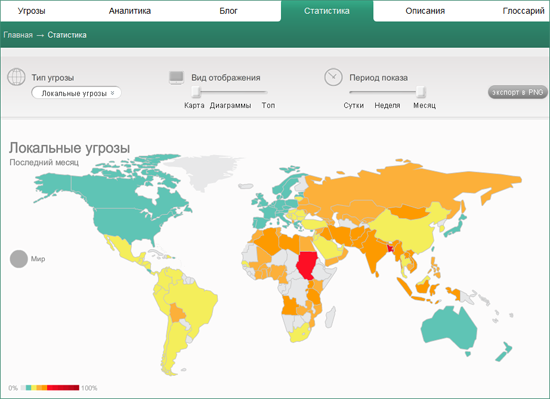Click the globe icon beside Тип угрозы
This screenshot has height=399, width=550.
pos(16,77)
